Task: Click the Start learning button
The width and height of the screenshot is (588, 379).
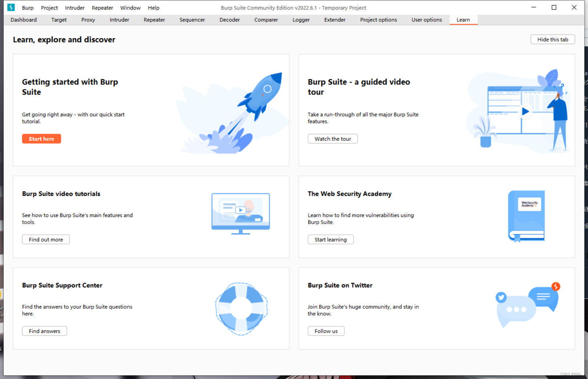Action: (330, 240)
